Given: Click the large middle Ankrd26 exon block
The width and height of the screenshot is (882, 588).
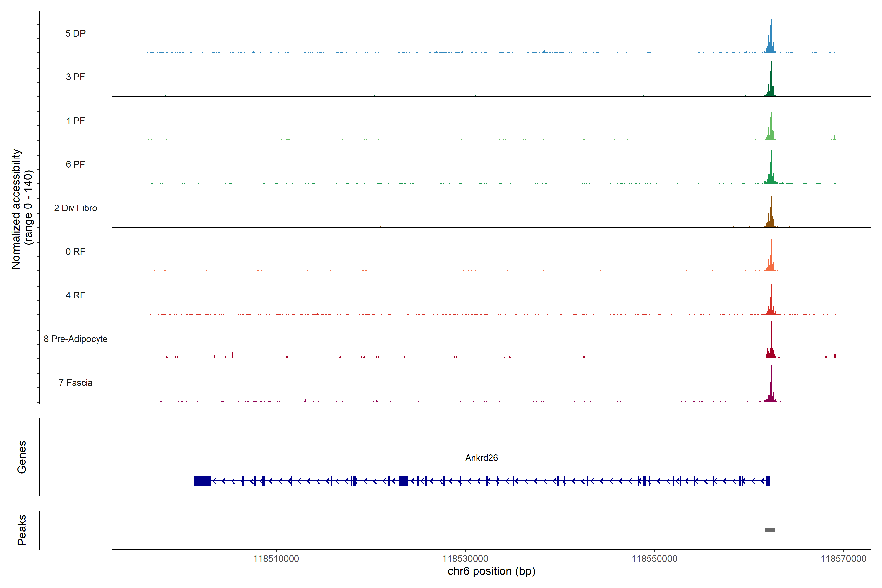Looking at the screenshot, I should [x=403, y=481].
